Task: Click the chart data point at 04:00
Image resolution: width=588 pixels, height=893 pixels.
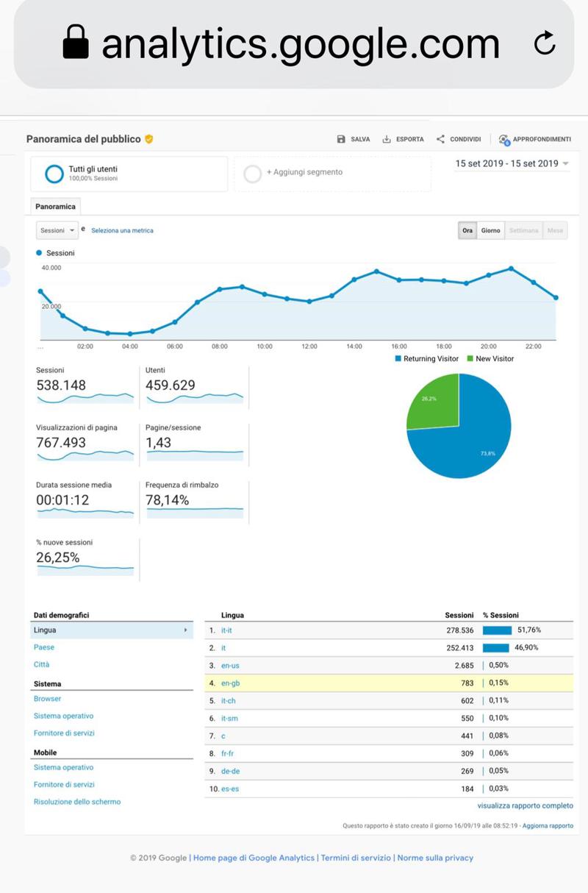Action: (x=130, y=334)
